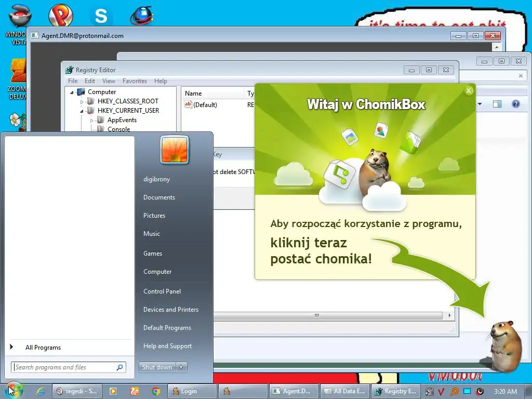This screenshot has width=532, height=399.
Task: Open Devices and Printers
Action: point(170,310)
